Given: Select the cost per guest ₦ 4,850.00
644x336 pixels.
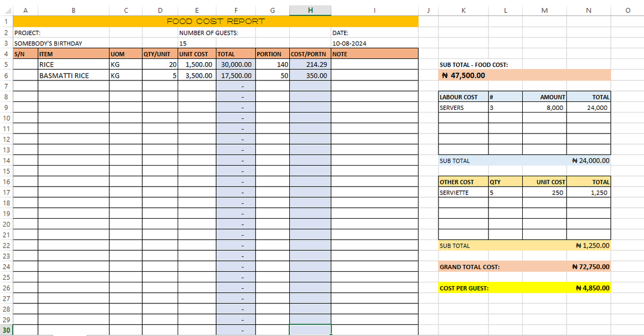Looking at the screenshot, I should pos(589,288).
